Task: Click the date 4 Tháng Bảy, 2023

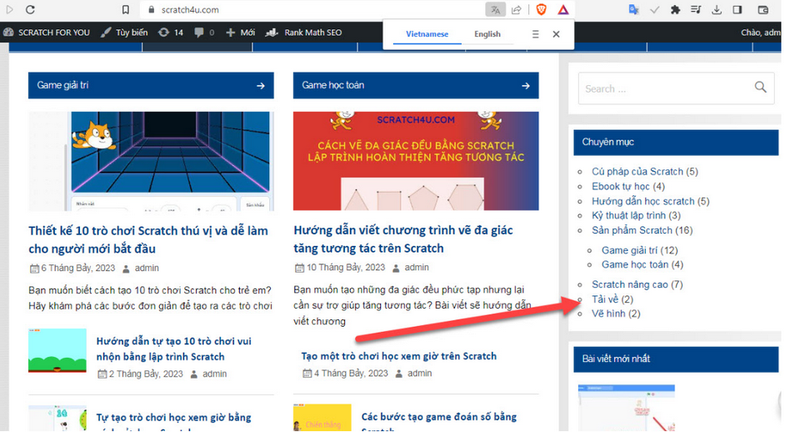Action: 351,374
